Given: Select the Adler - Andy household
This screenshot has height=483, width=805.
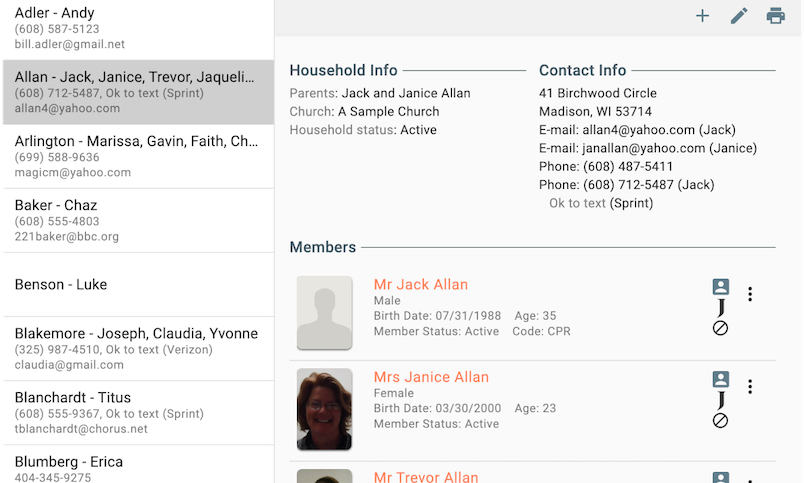Looking at the screenshot, I should coord(136,28).
